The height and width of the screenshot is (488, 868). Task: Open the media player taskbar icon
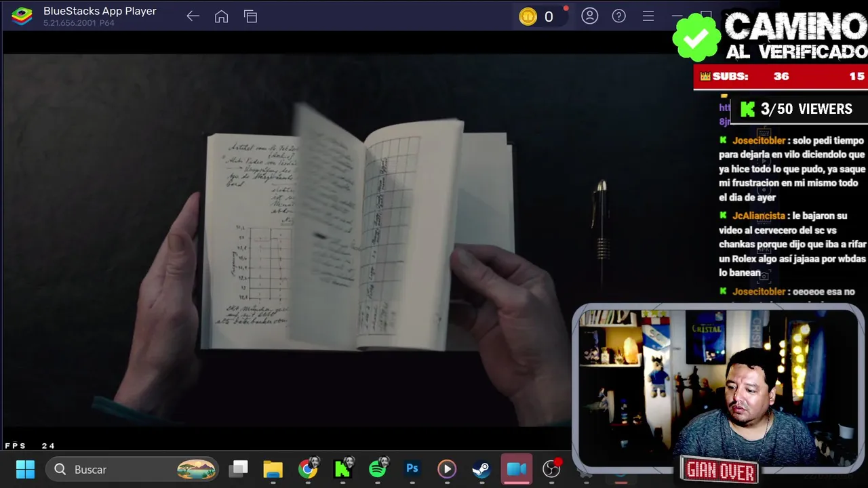click(x=447, y=469)
